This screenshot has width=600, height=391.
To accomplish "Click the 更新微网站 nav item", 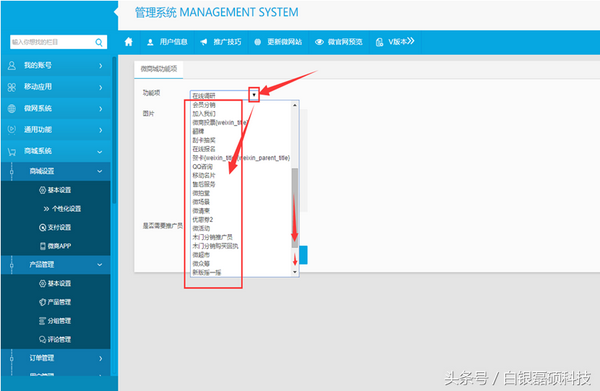I will 278,42.
